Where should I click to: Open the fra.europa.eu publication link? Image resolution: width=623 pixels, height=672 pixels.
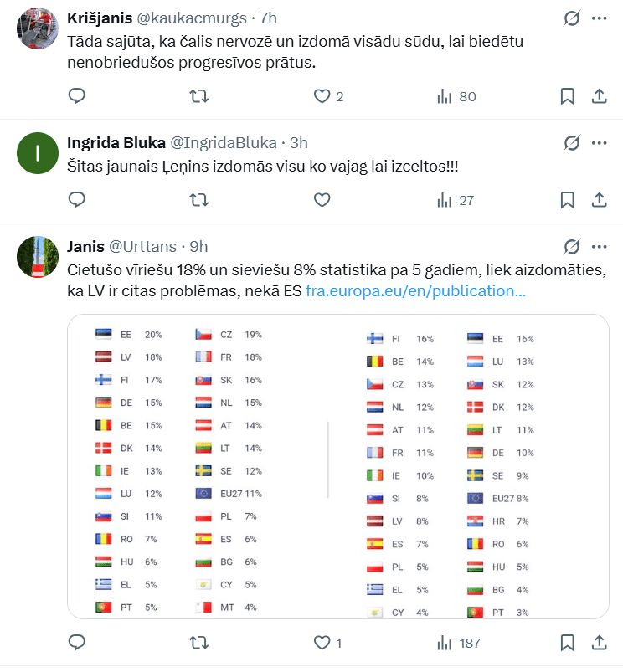pos(416,291)
